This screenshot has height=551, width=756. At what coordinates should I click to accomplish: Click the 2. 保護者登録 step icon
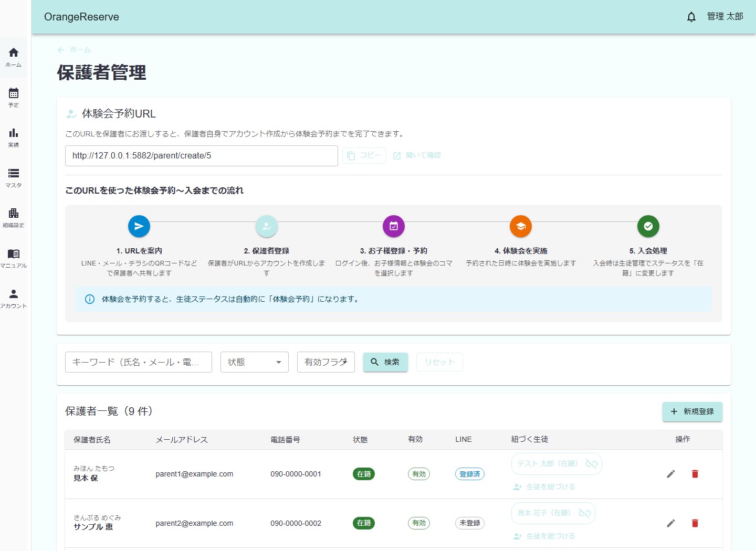point(267,226)
